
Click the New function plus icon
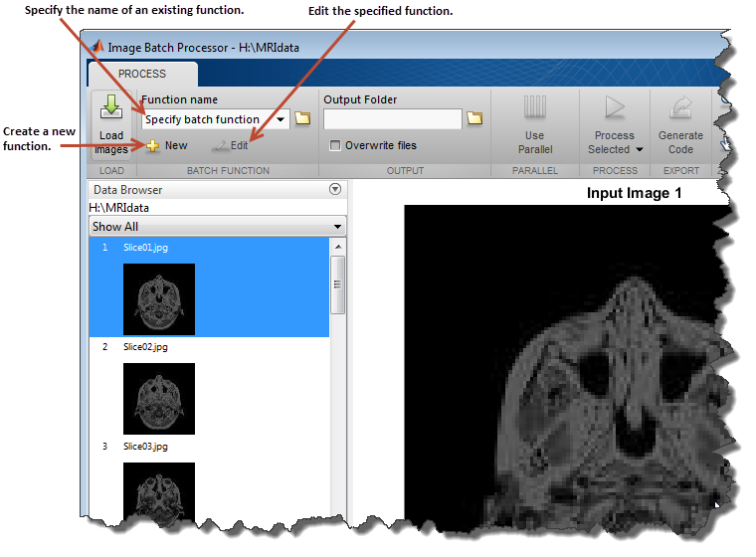click(x=153, y=145)
